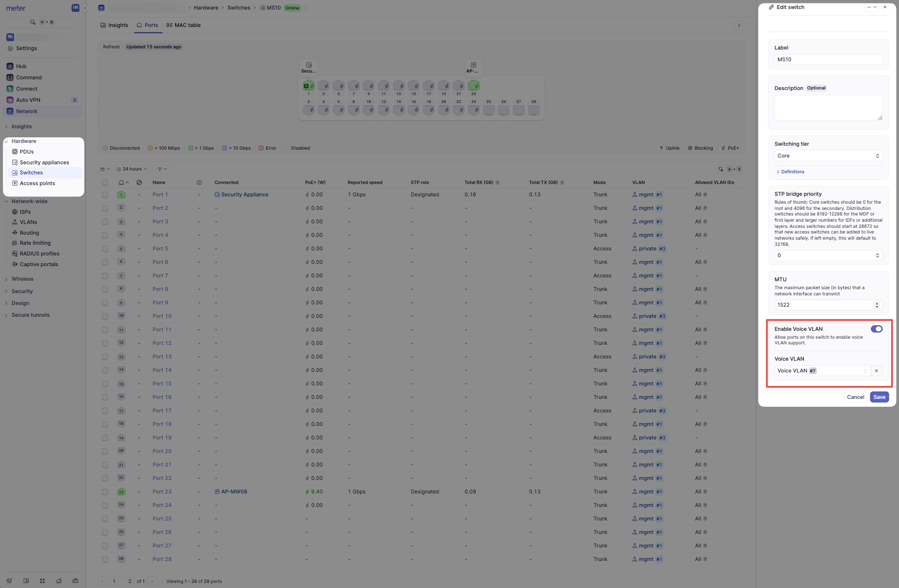Expand the Definitions disclosure
Viewport: 899px width, 588px height.
pos(790,172)
